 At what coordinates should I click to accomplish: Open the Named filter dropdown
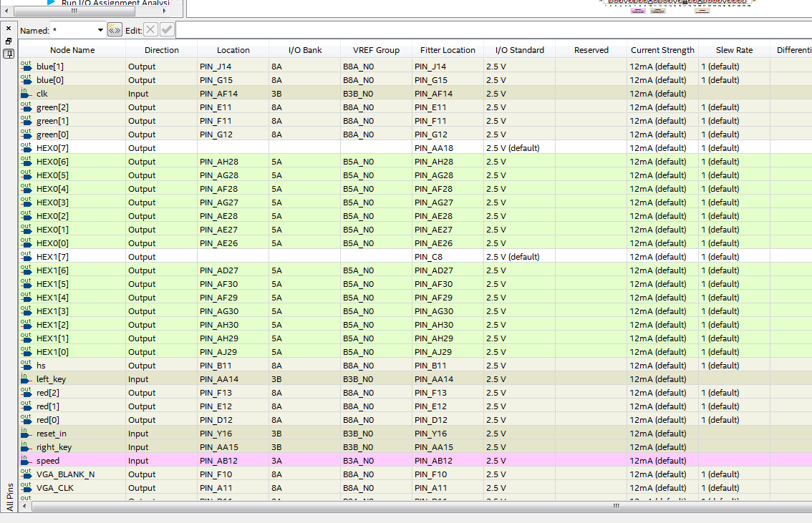click(100, 31)
